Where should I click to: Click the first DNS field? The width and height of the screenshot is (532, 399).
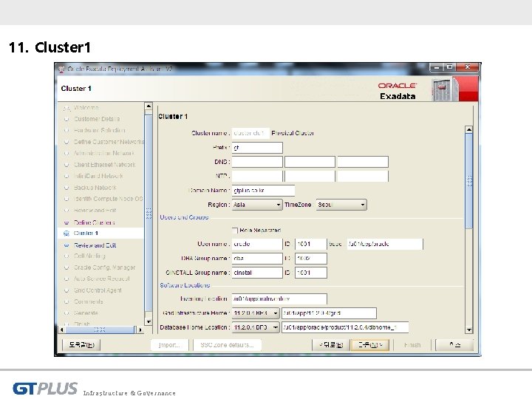257,162
